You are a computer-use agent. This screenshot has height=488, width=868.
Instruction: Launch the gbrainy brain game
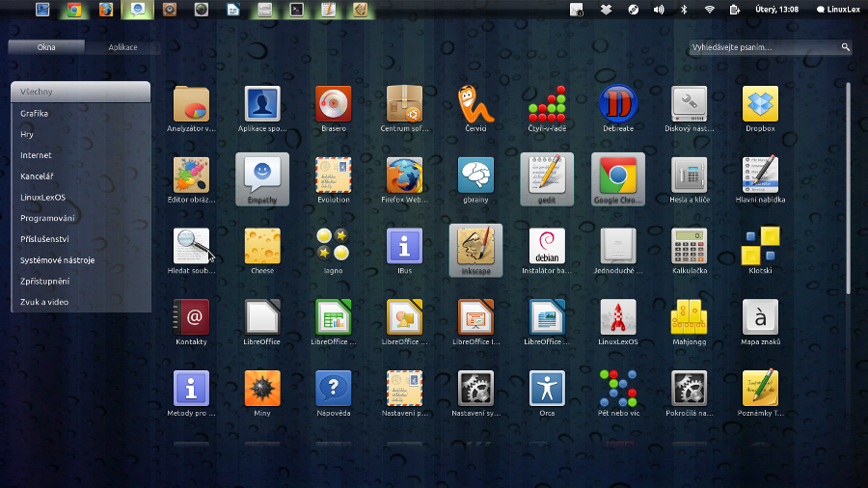pos(475,179)
